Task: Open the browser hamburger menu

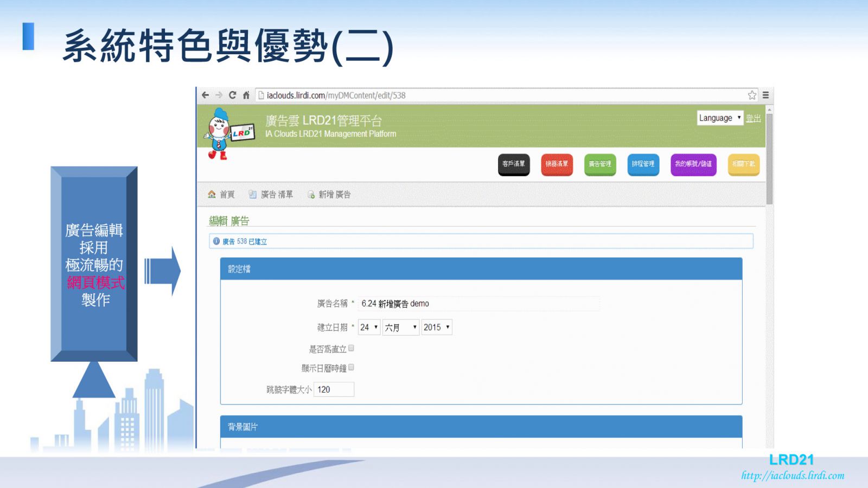Action: (x=765, y=95)
